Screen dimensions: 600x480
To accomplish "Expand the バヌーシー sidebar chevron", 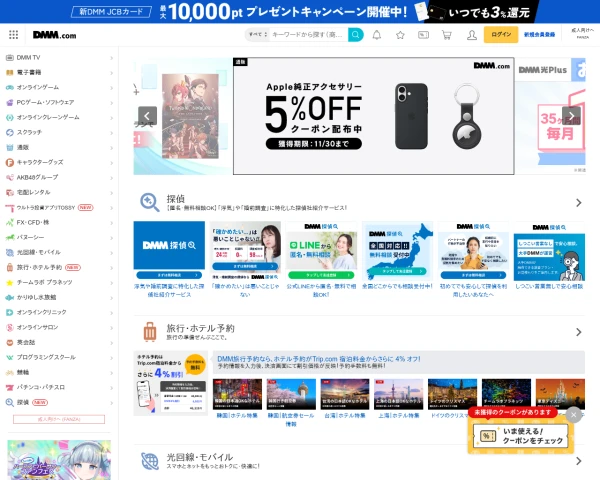I will 111,238.
